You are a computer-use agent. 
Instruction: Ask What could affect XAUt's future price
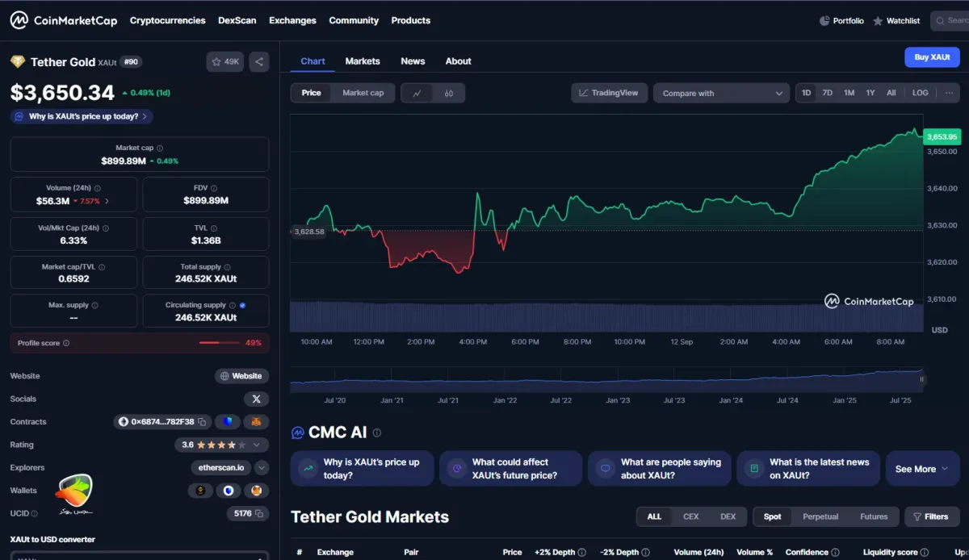[510, 469]
